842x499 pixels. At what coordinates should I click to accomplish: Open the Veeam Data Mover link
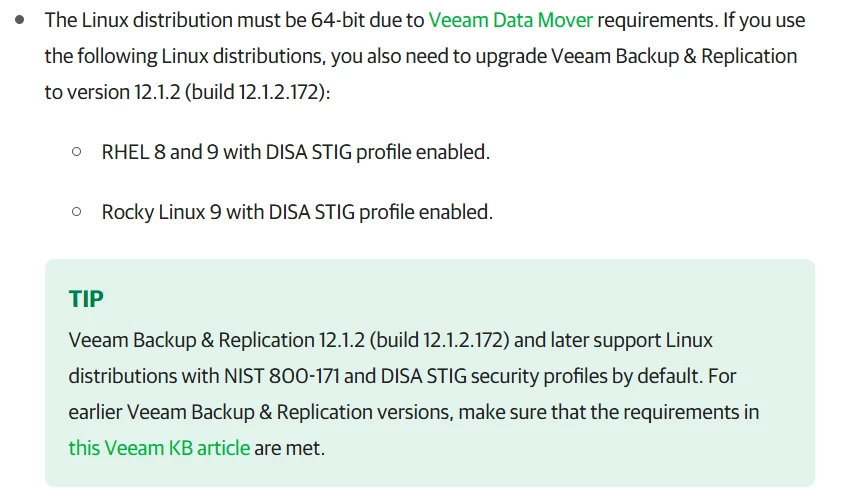[510, 20]
